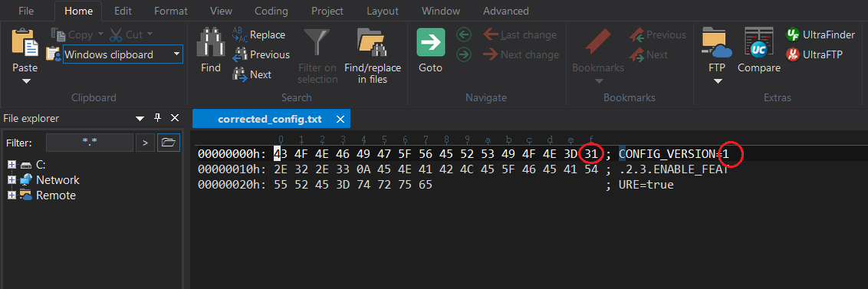Screen dimensions: 868x289
Task: Click the ASCII text URE=true
Action: tap(646, 184)
